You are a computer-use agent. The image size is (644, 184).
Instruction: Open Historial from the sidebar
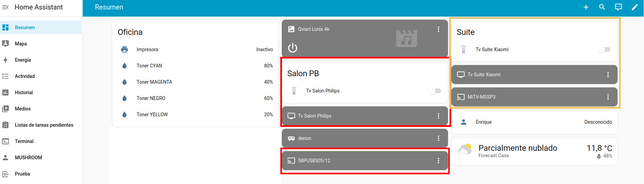pos(24,93)
